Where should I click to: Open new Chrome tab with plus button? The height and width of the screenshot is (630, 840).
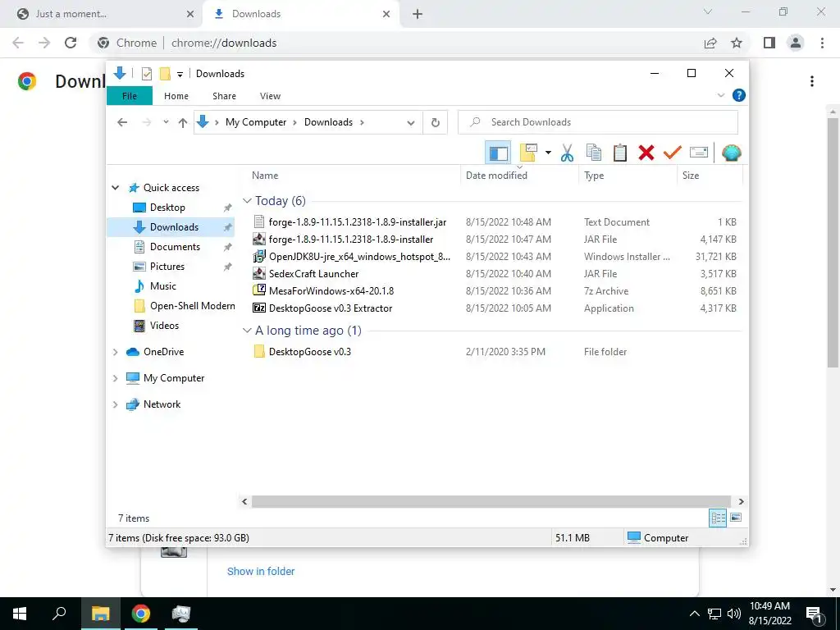418,14
